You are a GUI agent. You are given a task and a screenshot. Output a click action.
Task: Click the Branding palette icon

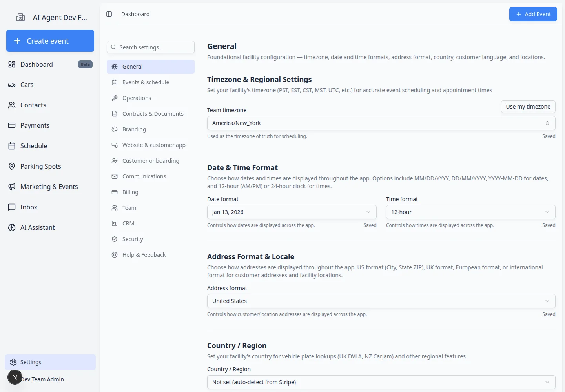(115, 129)
